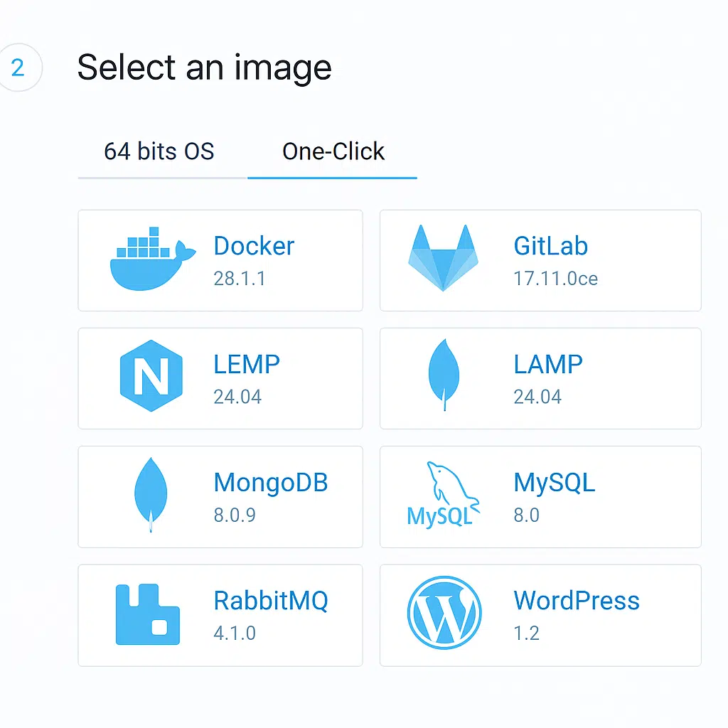This screenshot has width=728, height=728.
Task: Click the WordPress W logo
Action: tap(444, 613)
